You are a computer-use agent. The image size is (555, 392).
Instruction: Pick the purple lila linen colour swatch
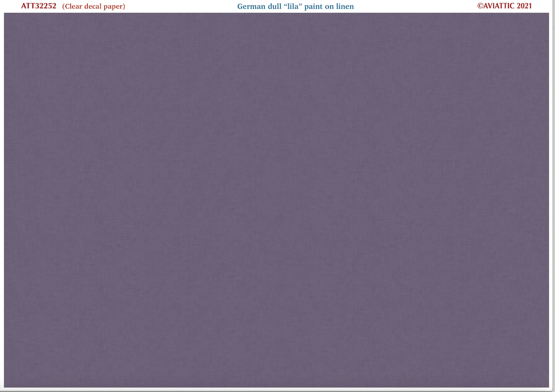(276, 200)
